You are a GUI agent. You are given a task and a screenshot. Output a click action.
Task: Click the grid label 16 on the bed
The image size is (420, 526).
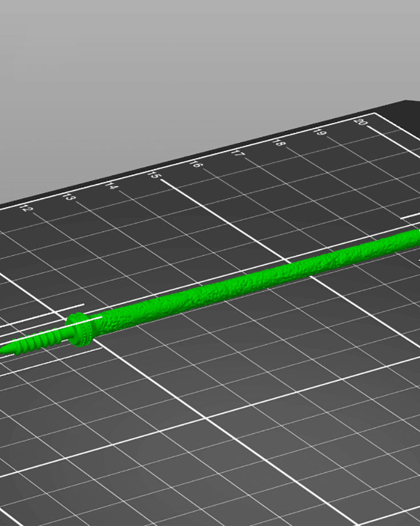click(196, 164)
